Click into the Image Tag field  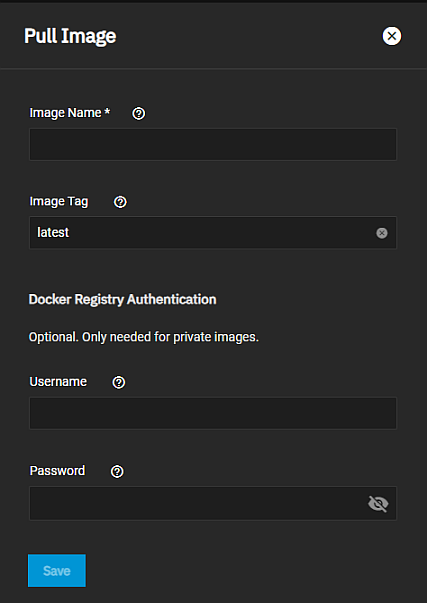point(213,233)
